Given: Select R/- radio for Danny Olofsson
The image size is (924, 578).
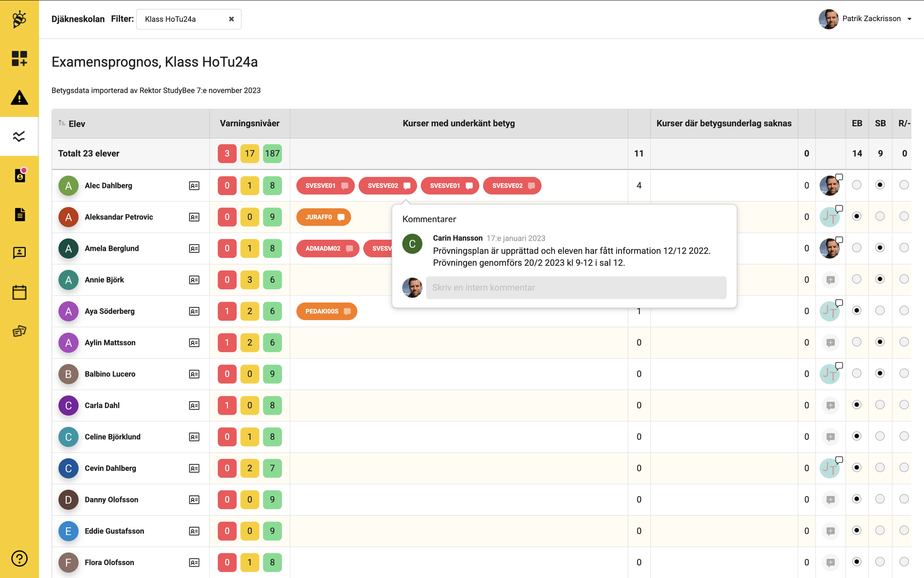Looking at the screenshot, I should [x=904, y=499].
